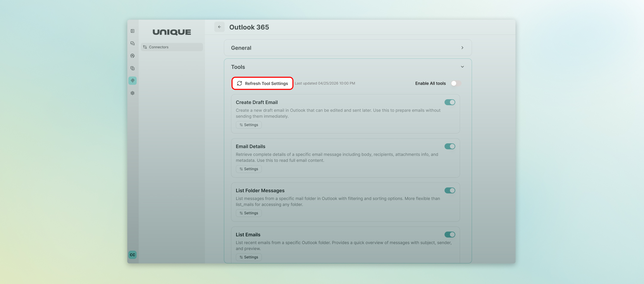The width and height of the screenshot is (644, 284).
Task: Click the Create Draft Email title
Action: coord(257,102)
